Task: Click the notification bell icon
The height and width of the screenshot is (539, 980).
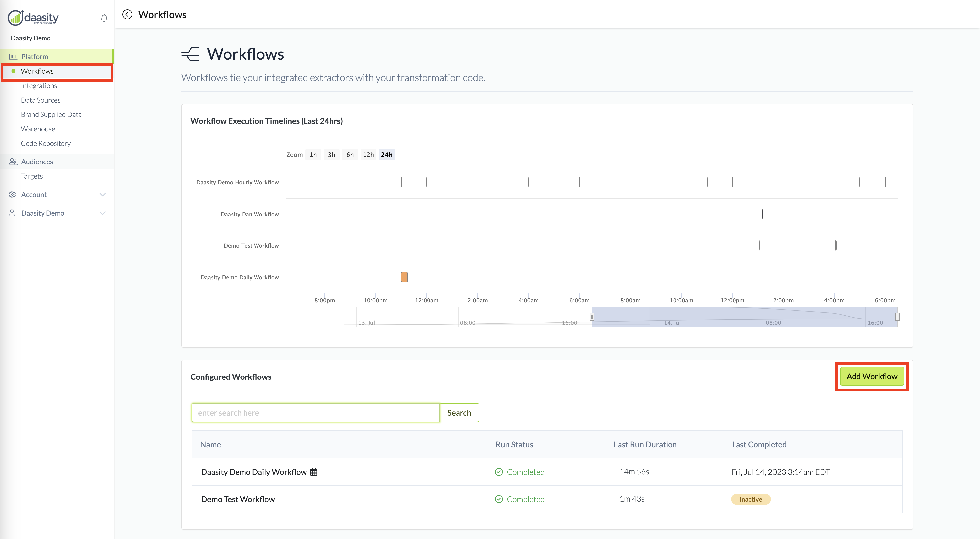Action: click(104, 18)
